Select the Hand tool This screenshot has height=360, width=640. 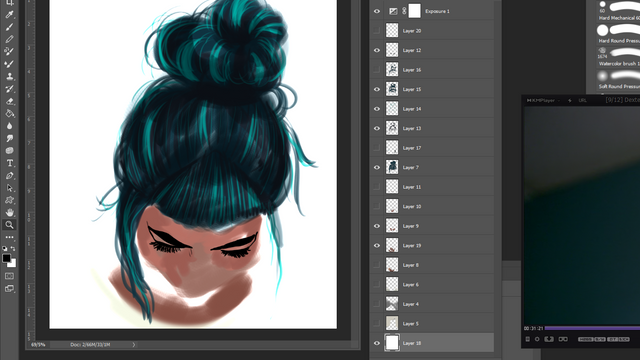click(x=9, y=212)
